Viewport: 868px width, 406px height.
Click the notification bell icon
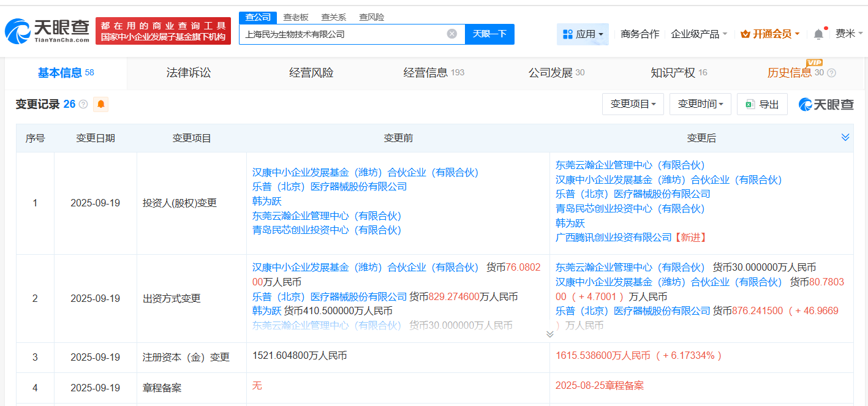click(817, 34)
